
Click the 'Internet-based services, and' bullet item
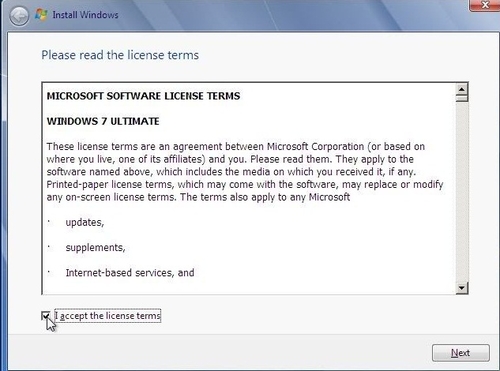[x=130, y=273]
